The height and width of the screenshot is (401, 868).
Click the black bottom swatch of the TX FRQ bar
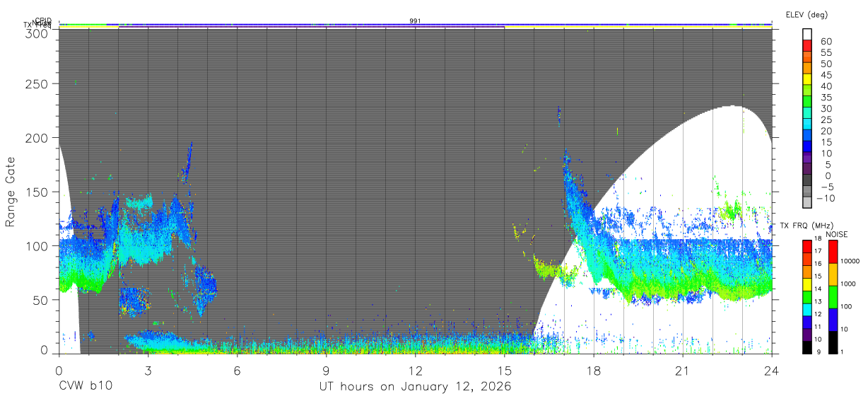(807, 347)
